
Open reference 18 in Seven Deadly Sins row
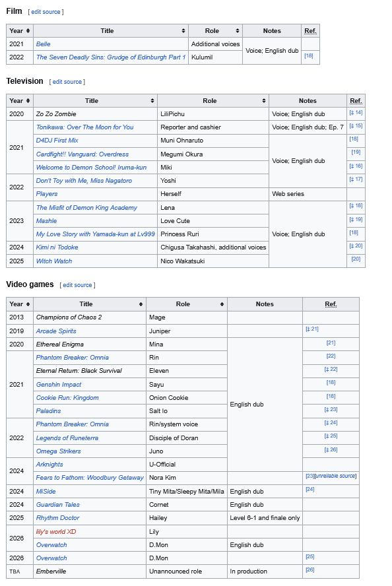click(309, 55)
